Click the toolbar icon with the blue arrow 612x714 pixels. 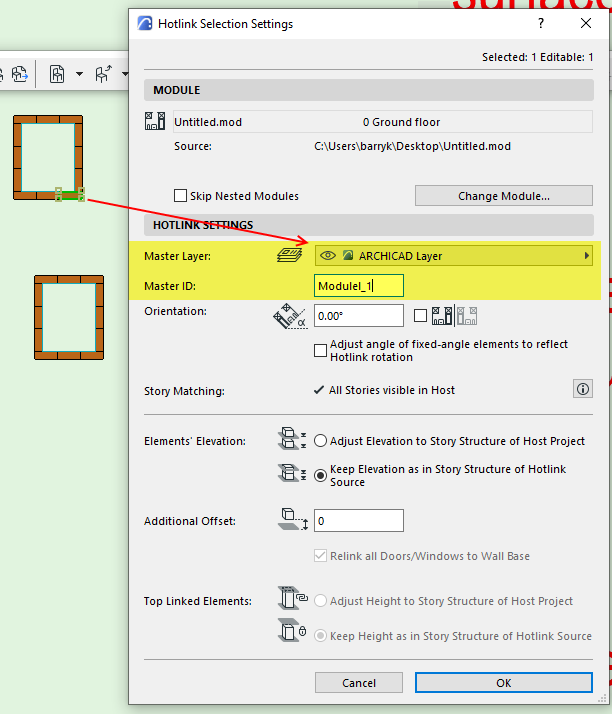20,74
